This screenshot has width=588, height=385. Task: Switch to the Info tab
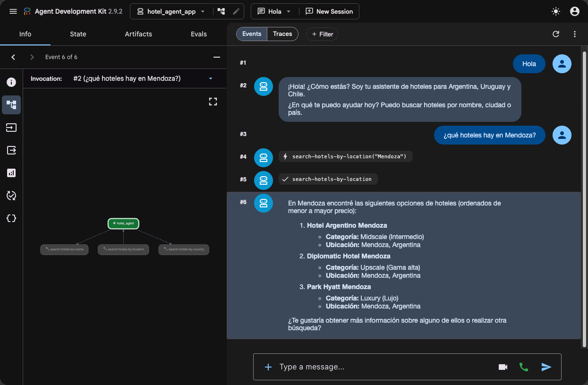25,34
